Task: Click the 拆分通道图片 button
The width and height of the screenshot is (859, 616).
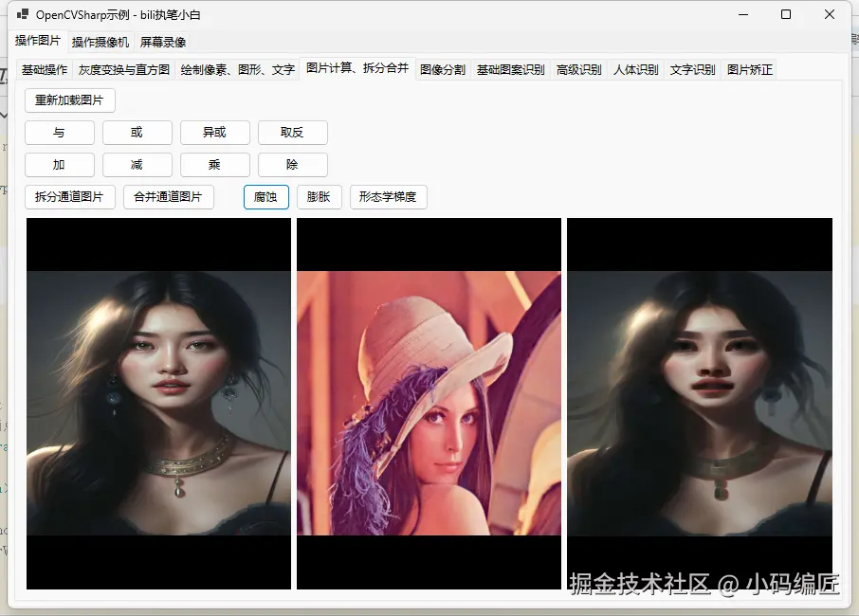Action: [x=69, y=197]
